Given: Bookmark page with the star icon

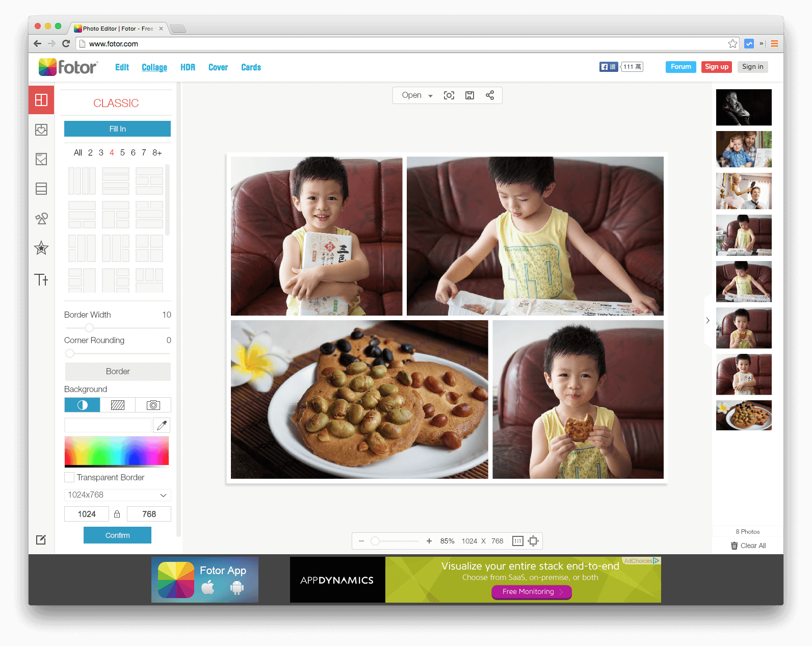Looking at the screenshot, I should pyautogui.click(x=732, y=44).
